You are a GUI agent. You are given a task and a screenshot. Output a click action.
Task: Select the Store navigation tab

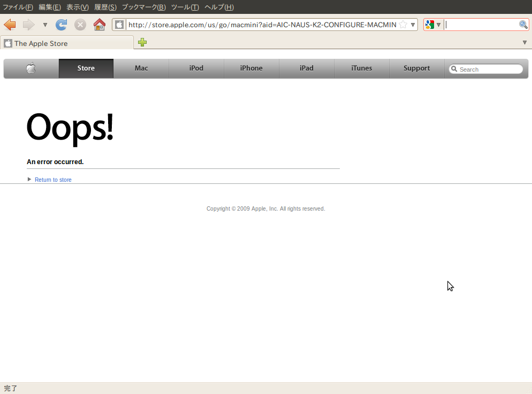(86, 68)
